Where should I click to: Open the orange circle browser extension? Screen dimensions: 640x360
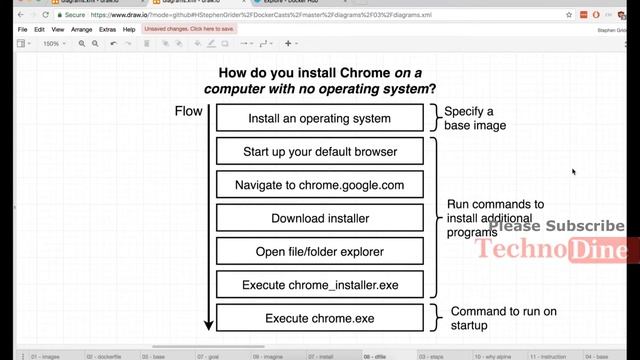click(x=596, y=15)
